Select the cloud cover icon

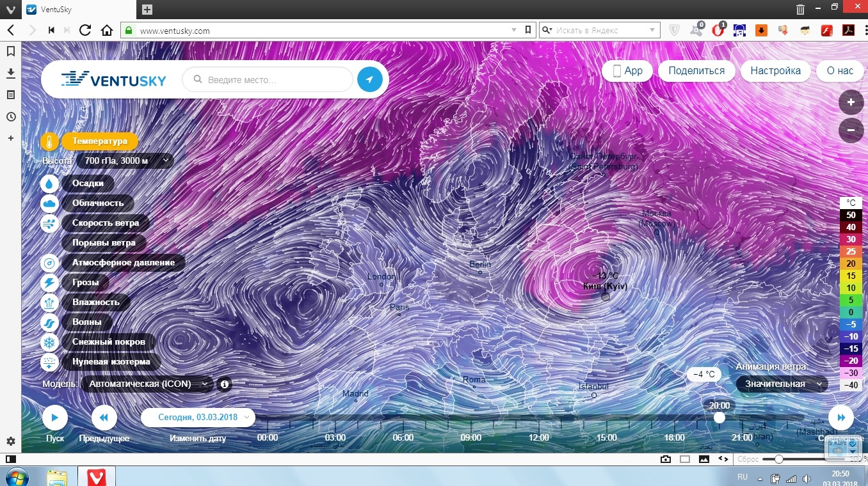tap(50, 203)
